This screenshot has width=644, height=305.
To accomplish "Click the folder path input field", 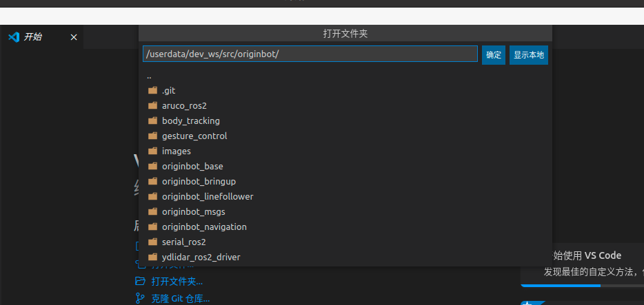I will click(310, 54).
